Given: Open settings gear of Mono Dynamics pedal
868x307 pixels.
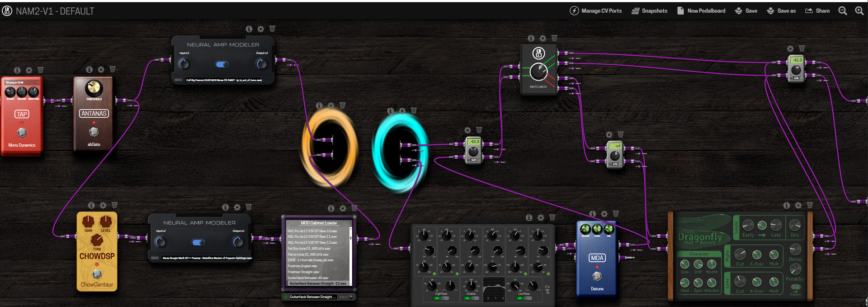Looking at the screenshot, I should tap(29, 70).
